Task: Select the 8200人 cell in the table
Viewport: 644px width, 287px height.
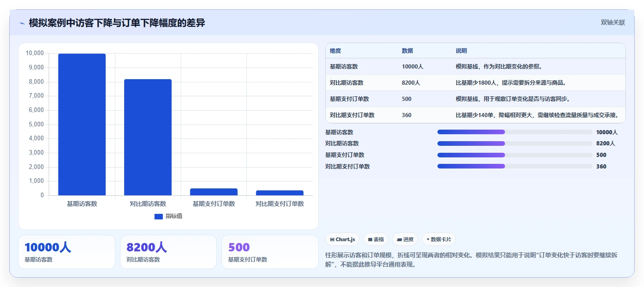Action: click(411, 83)
